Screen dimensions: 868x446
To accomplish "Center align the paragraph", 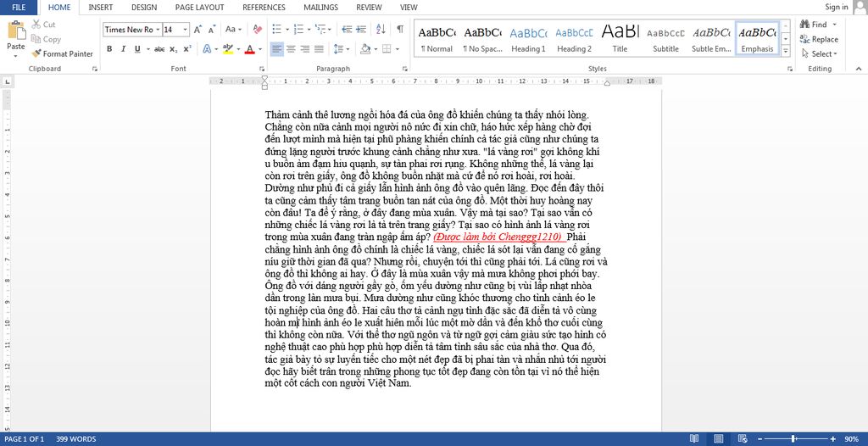I will tap(291, 49).
